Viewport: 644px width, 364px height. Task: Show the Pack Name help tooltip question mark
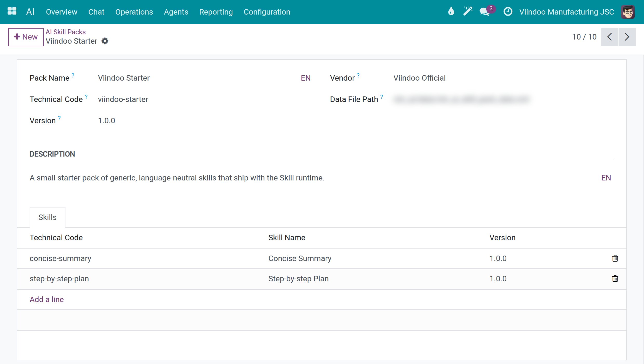[x=73, y=75]
